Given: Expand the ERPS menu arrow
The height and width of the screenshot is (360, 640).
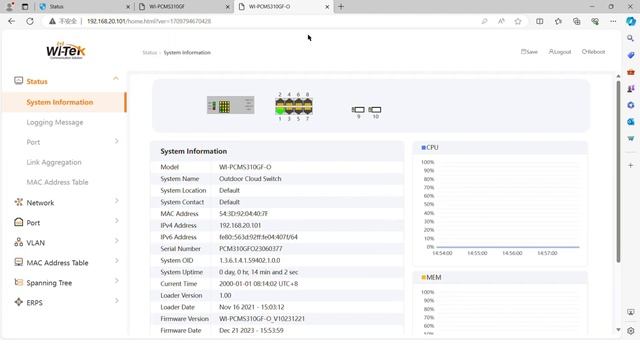Looking at the screenshot, I should (x=117, y=301).
